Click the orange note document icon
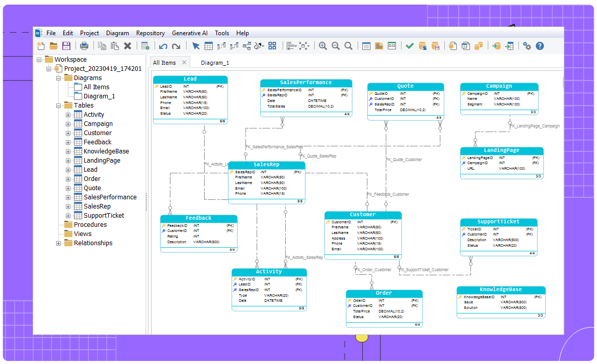This screenshot has width=597, height=364. click(x=379, y=46)
